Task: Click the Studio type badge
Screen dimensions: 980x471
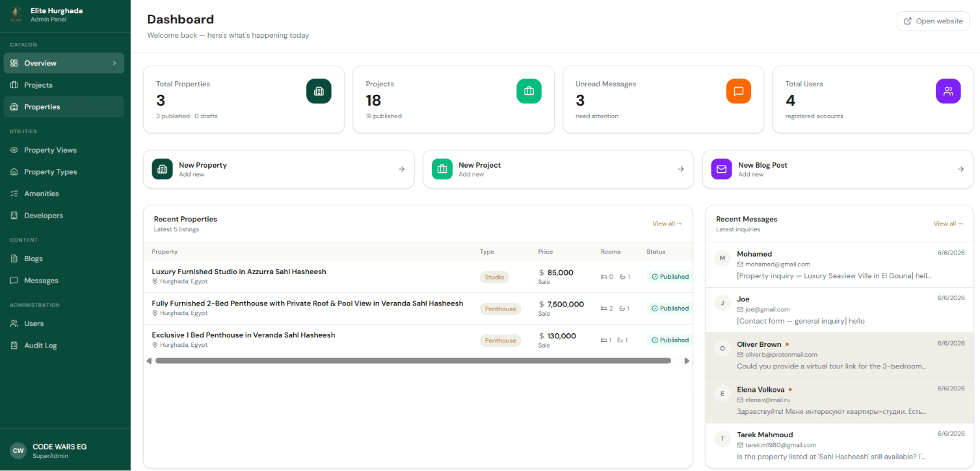Action: pos(494,277)
